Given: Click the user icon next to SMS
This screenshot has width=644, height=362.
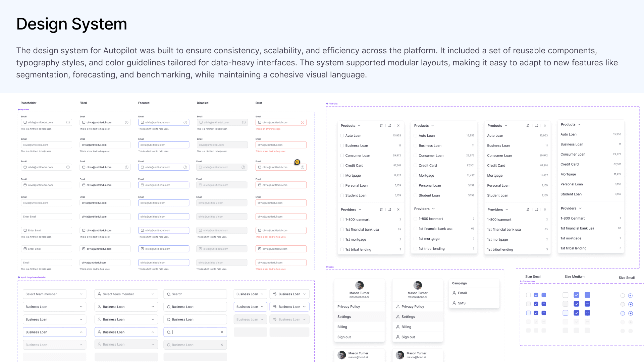Looking at the screenshot, I should pyautogui.click(x=454, y=303).
